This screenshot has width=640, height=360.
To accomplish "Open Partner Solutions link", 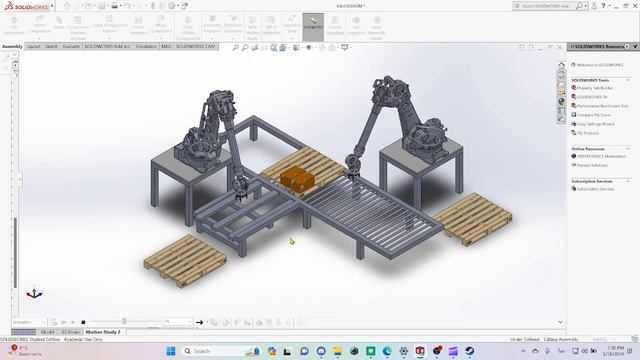I will coord(592,165).
